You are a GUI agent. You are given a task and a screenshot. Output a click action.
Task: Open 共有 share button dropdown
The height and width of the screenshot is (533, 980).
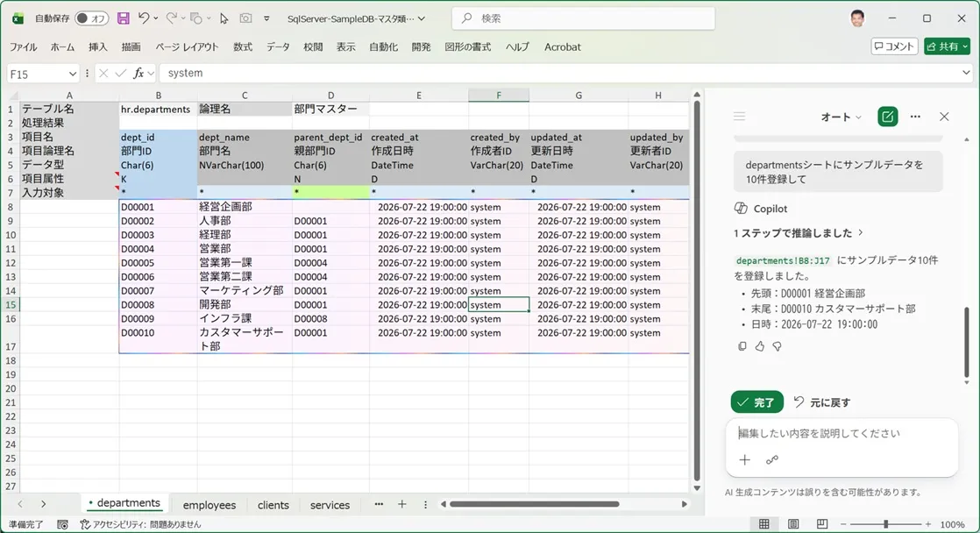tap(966, 46)
